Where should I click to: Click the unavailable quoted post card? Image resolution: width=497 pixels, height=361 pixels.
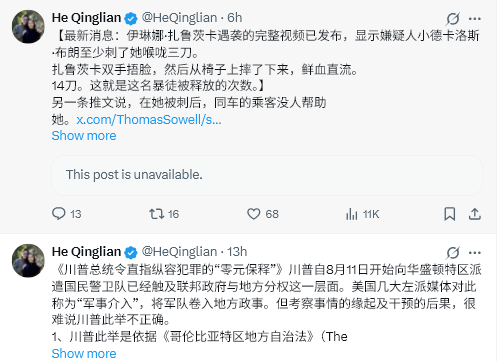click(267, 175)
